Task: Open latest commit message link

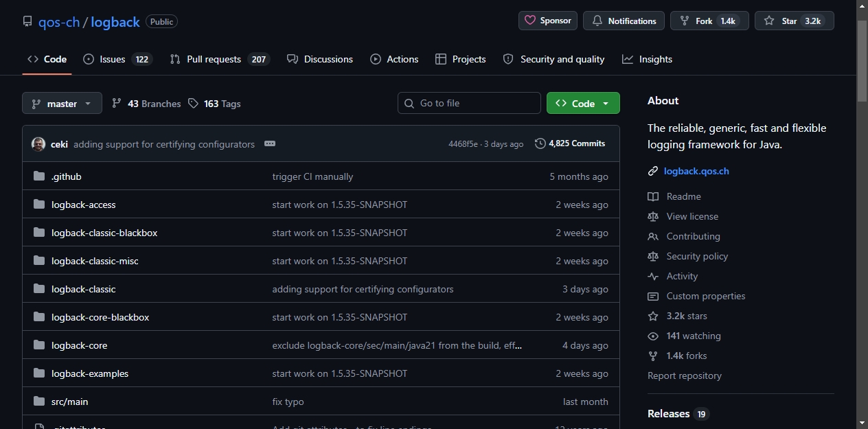Action: (x=164, y=144)
